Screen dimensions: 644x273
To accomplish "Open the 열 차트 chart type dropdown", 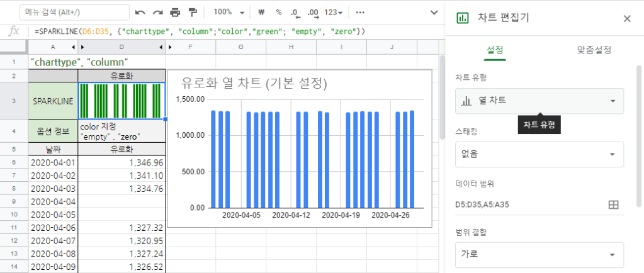I will pyautogui.click(x=539, y=101).
